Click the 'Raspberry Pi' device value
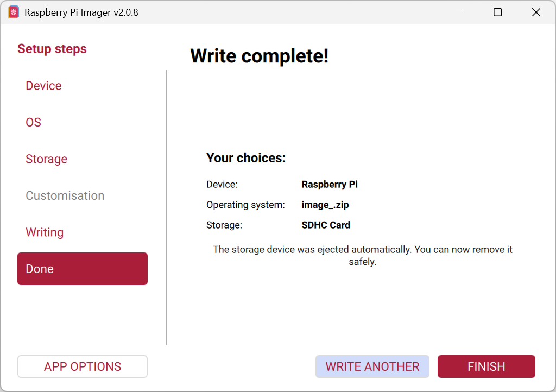 pos(330,184)
